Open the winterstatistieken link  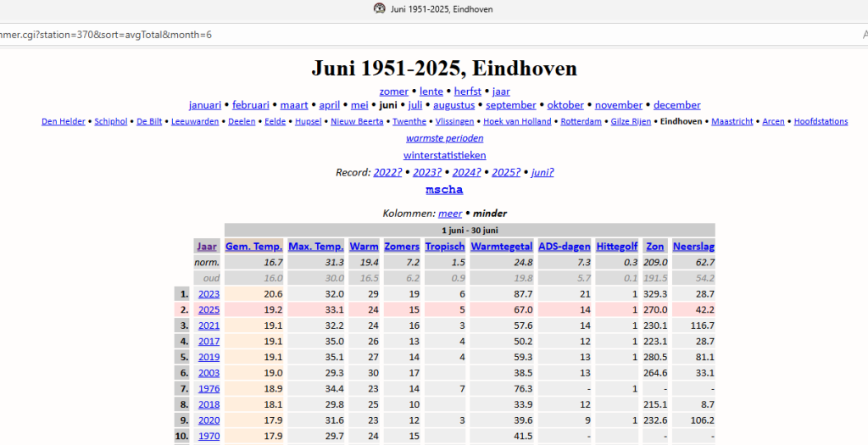point(444,155)
